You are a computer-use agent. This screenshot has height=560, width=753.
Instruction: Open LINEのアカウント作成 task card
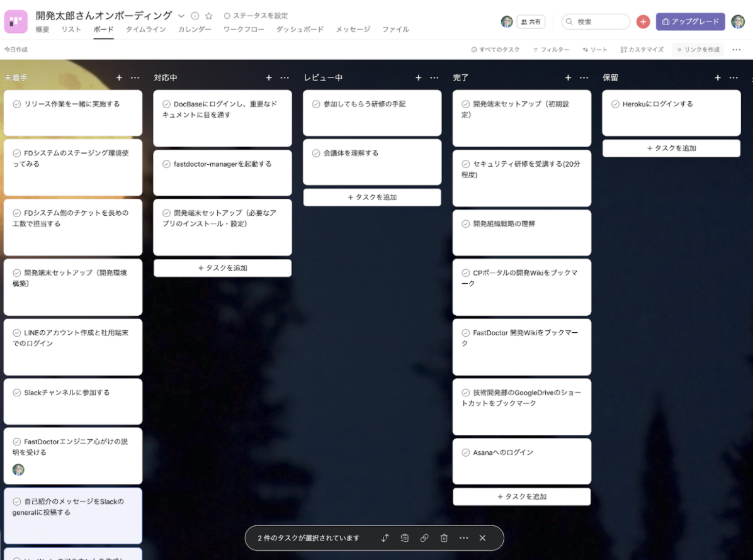coord(73,347)
